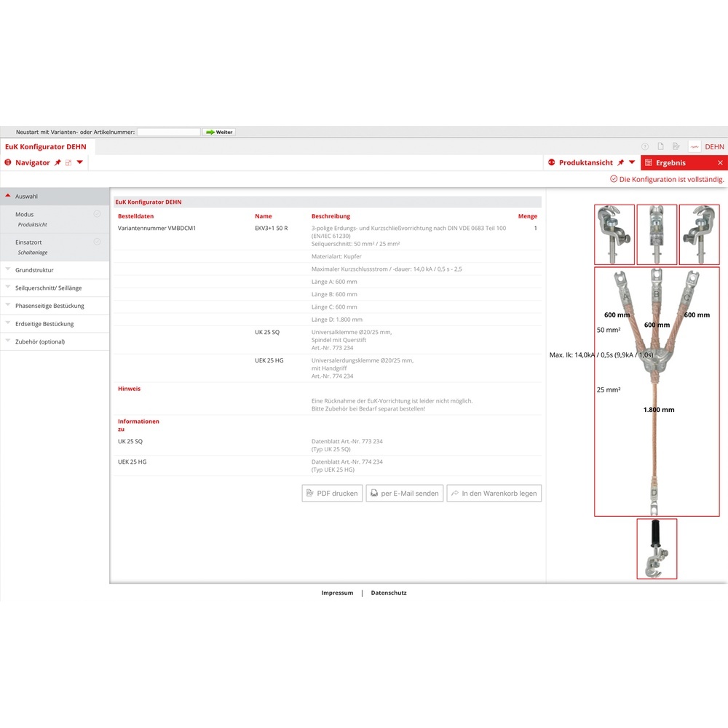Expand Seilquerschnitt/ Seillänge section
This screenshot has width=728, height=728.
[48, 288]
